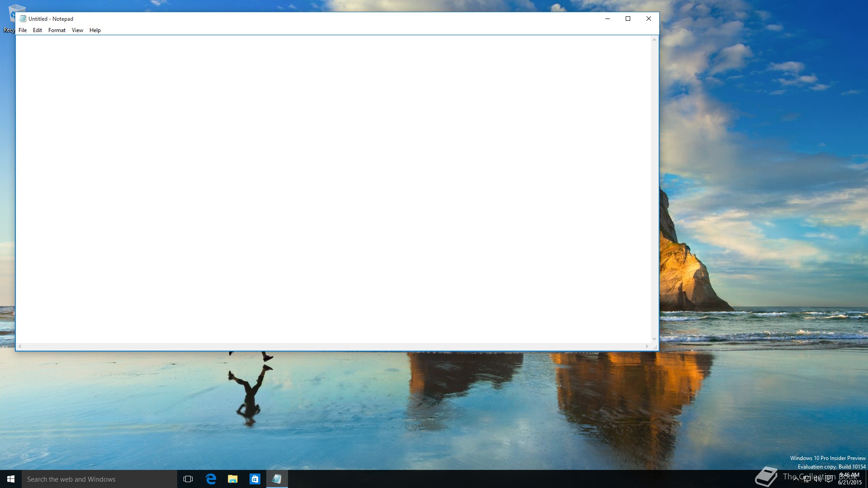Viewport: 868px width, 488px height.
Task: Click the horizontal scrollbar left arrow
Action: click(x=20, y=347)
